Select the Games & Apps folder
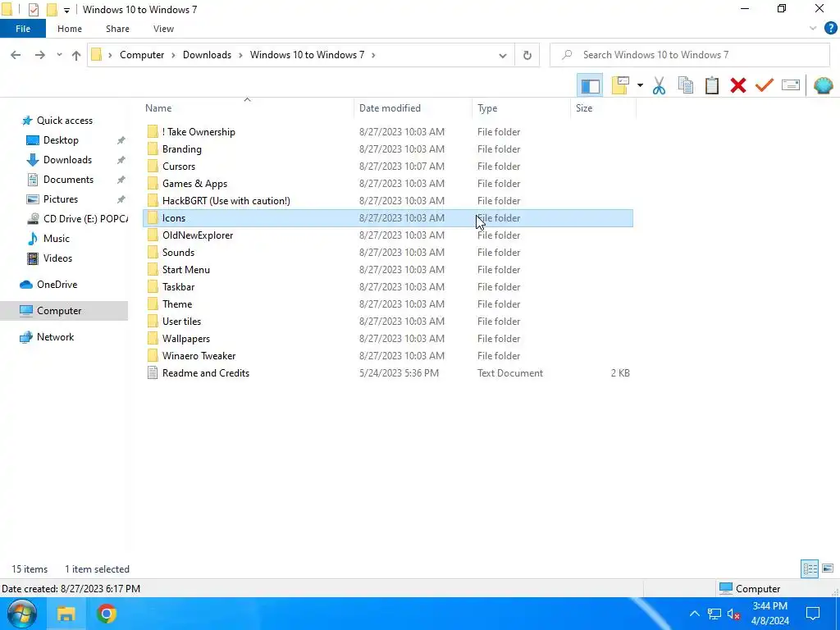 coord(388,183)
